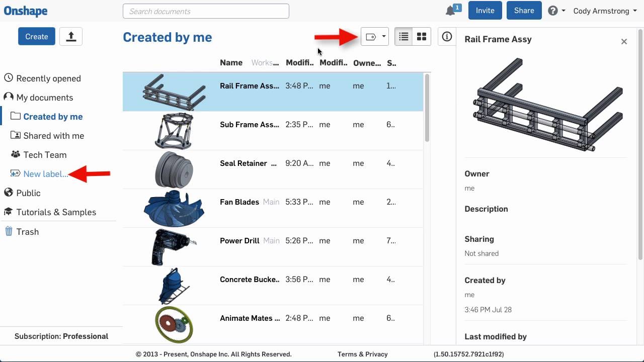This screenshot has width=644, height=362.
Task: Click the Share button
Action: [524, 11]
